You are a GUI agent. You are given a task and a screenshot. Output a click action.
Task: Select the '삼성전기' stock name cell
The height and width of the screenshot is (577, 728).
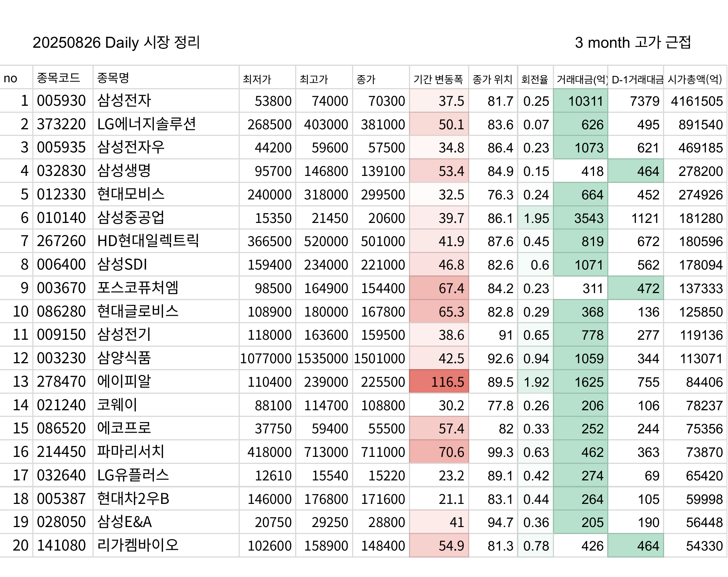[x=166, y=335]
